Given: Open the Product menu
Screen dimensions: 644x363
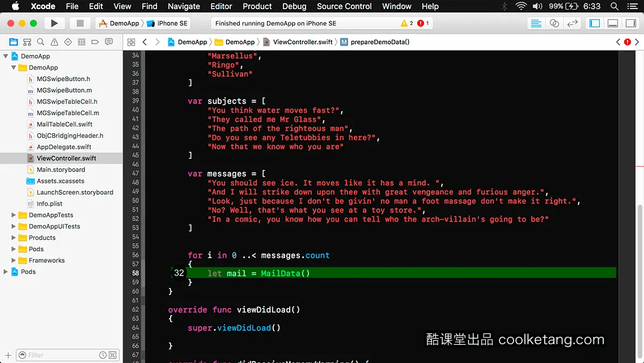Looking at the screenshot, I should coord(257,6).
